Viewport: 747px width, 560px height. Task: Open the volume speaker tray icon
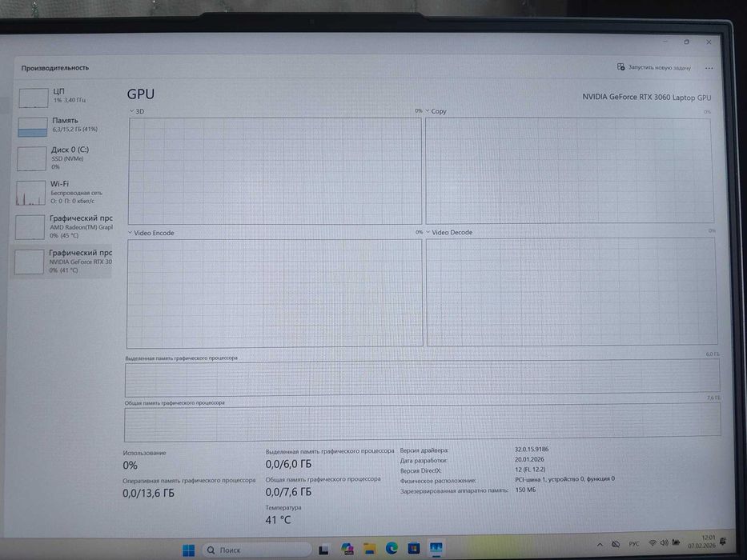[664, 543]
